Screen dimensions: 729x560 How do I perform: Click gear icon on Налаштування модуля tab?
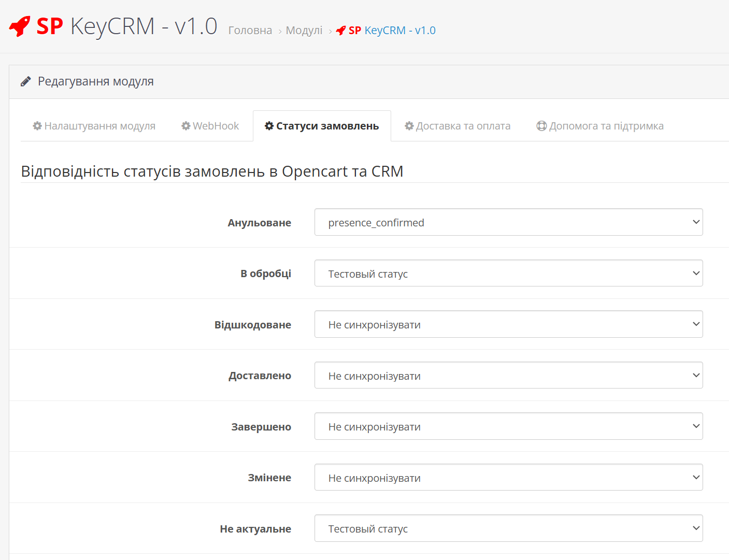[37, 126]
